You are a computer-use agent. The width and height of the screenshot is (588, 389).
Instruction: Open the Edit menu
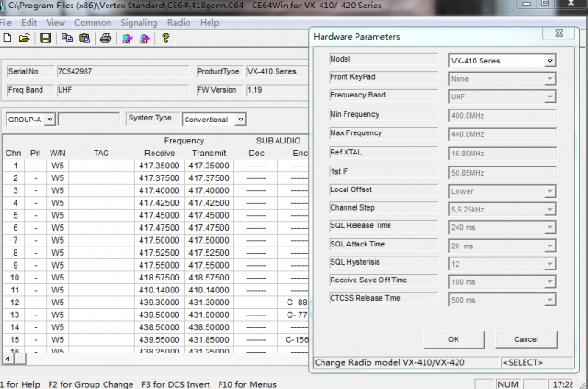[28, 22]
